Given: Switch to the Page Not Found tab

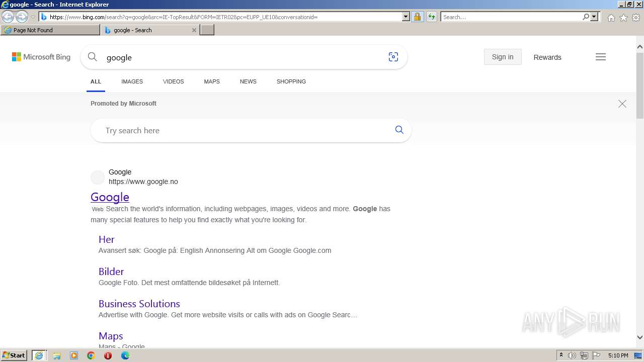Looking at the screenshot, I should click(50, 30).
